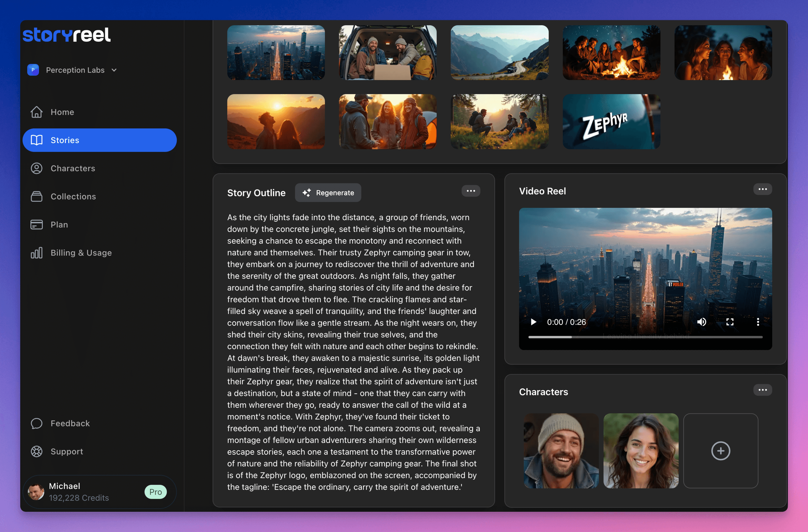This screenshot has width=808, height=532.
Task: Click the sparkle icon on Regenerate
Action: (306, 192)
